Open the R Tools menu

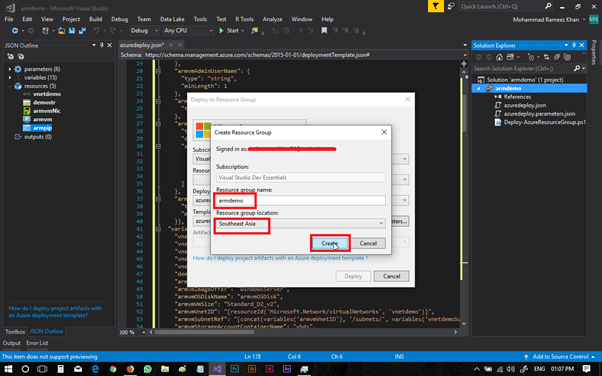click(x=244, y=19)
